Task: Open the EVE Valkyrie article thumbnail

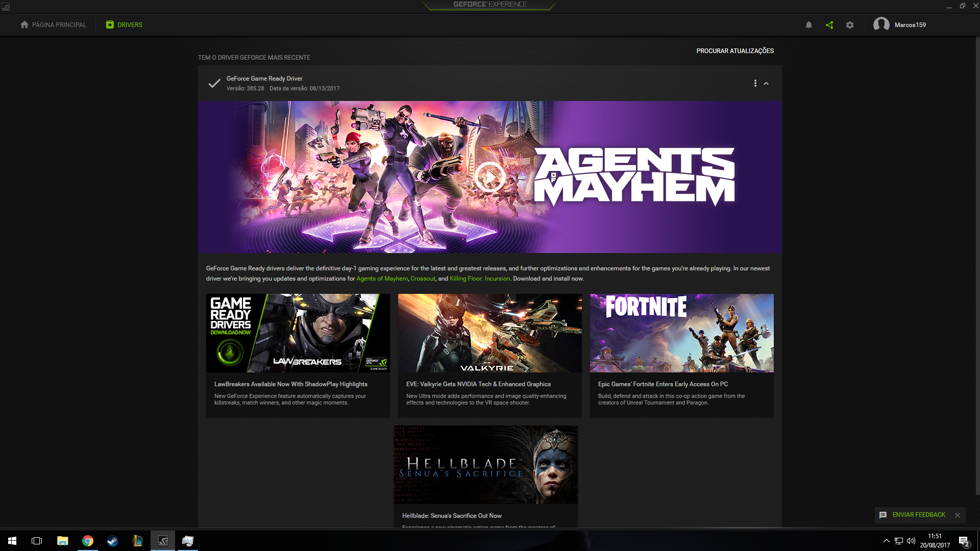Action: coord(490,333)
